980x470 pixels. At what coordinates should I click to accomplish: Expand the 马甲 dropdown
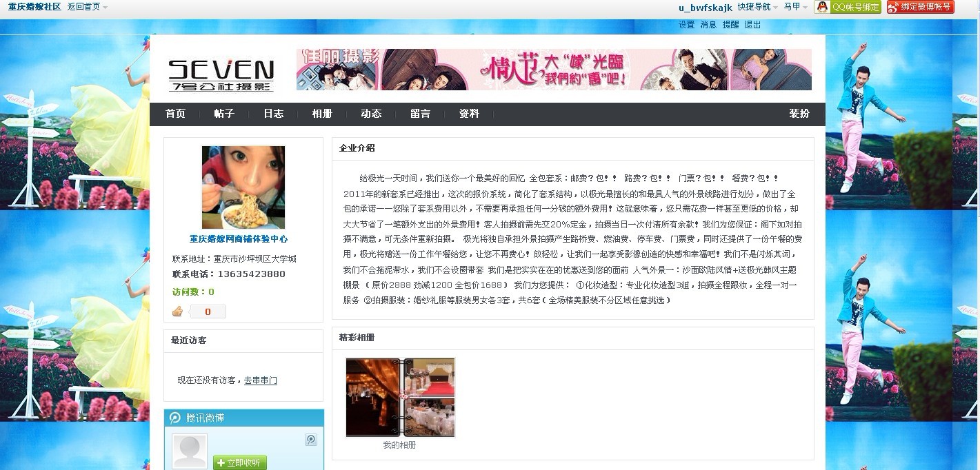coord(795,7)
